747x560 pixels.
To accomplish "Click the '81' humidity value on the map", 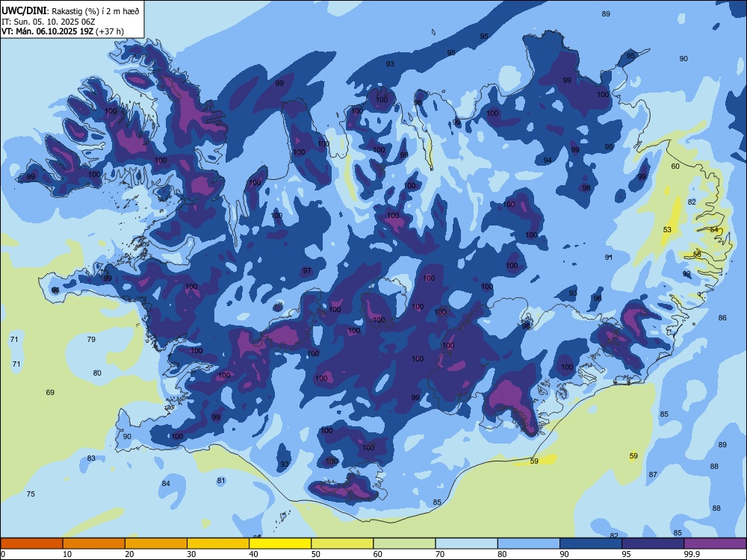I will click(221, 480).
